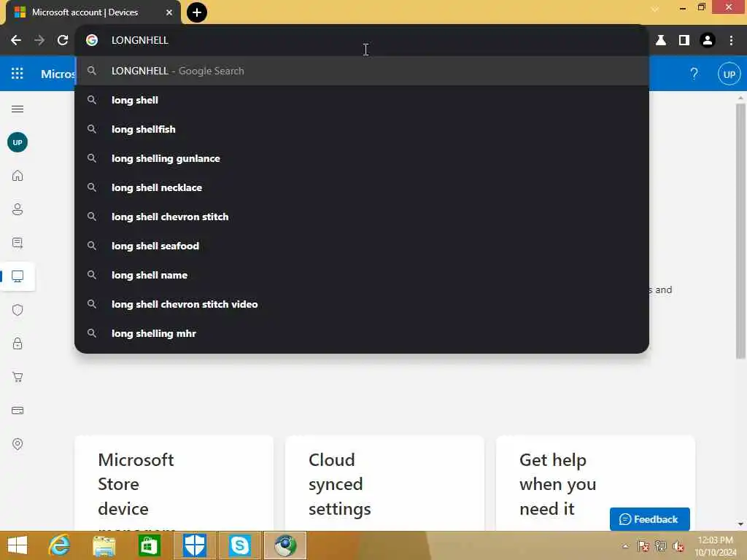Expand the sidebar hamburger menu
The width and height of the screenshot is (747, 560).
(18, 109)
